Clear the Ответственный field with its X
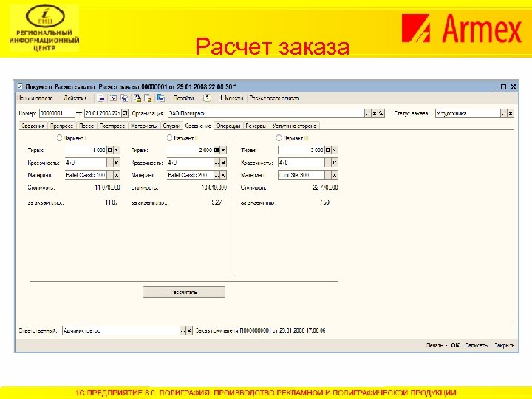The image size is (532, 399). tap(189, 330)
